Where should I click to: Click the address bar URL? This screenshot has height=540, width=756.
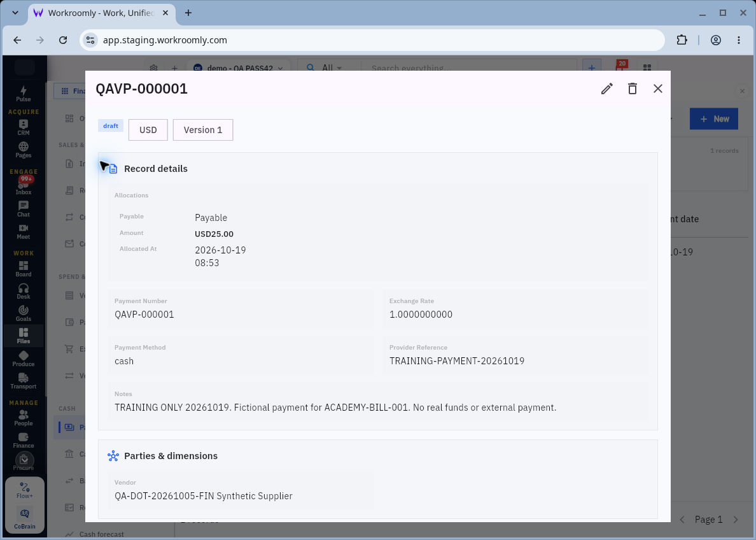165,40
